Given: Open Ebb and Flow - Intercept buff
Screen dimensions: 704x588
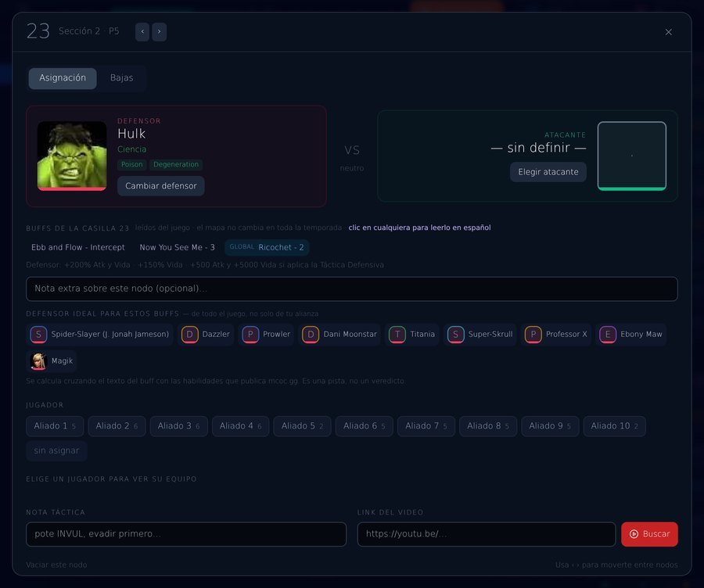Looking at the screenshot, I should coord(78,247).
